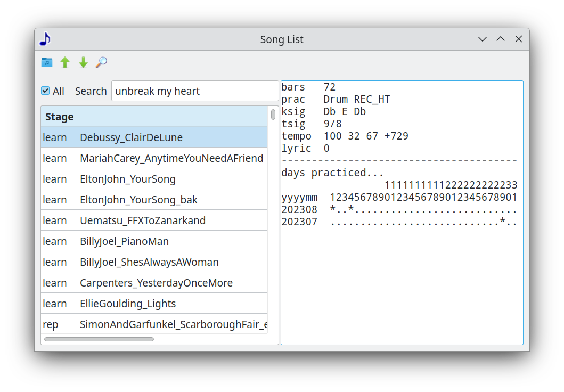Click the Stage column header
Viewport: 564px width, 392px height.
[60, 117]
